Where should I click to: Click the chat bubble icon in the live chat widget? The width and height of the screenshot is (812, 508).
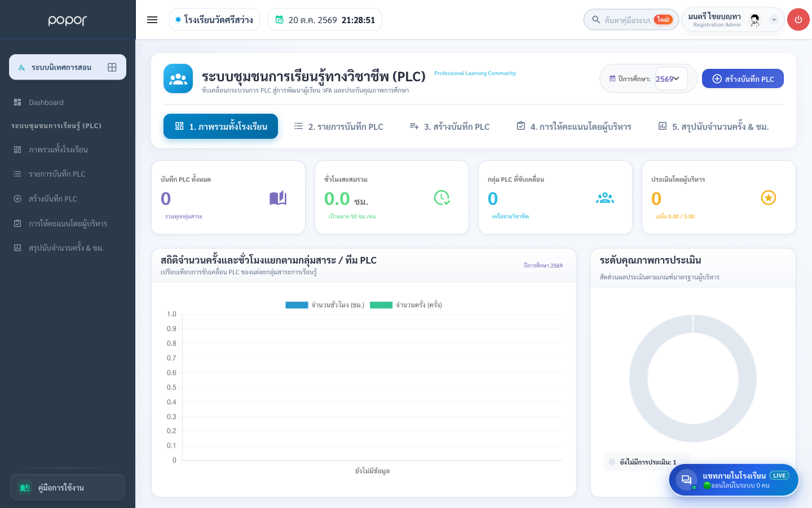(686, 480)
